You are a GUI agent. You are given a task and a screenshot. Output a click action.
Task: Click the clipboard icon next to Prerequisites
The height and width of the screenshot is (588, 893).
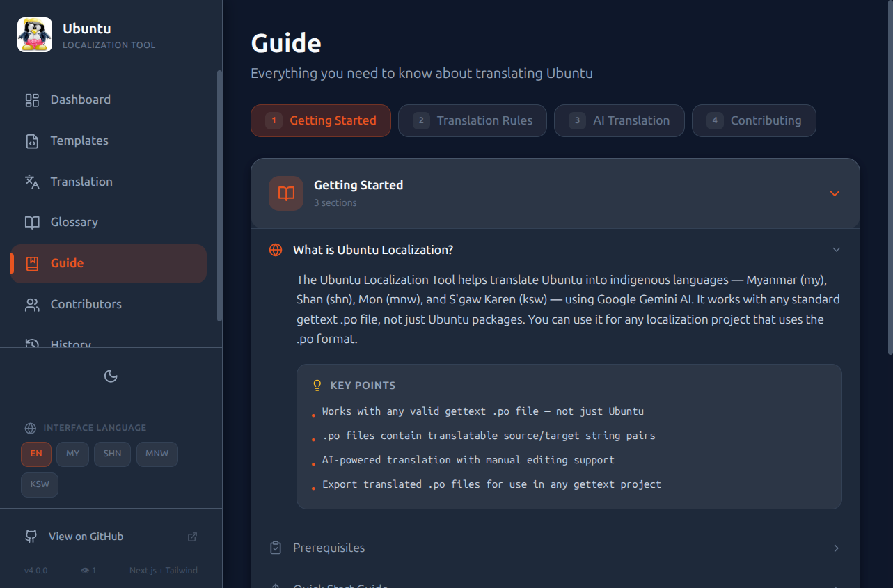(276, 548)
